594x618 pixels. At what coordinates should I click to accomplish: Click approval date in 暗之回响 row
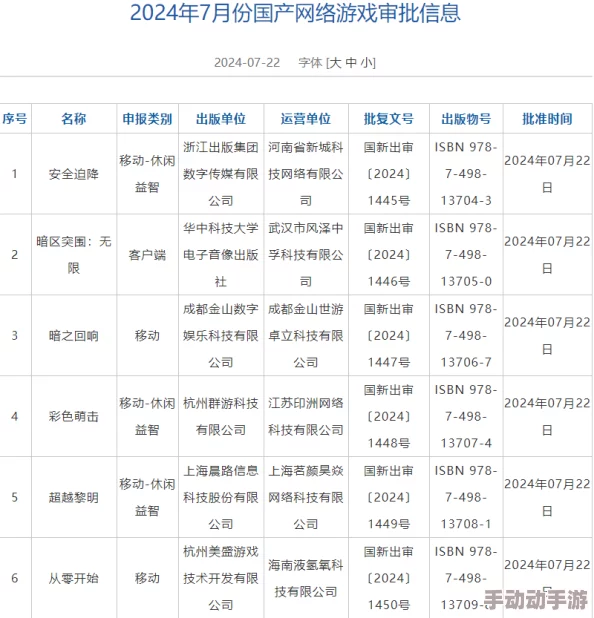coord(547,335)
